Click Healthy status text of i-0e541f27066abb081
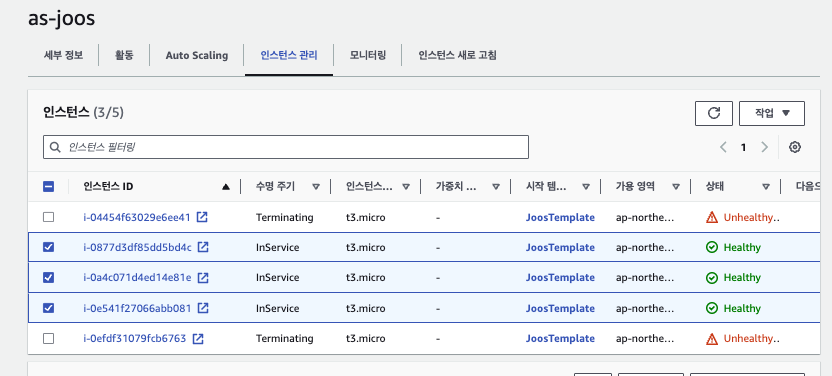This screenshot has height=376, width=832. click(742, 308)
